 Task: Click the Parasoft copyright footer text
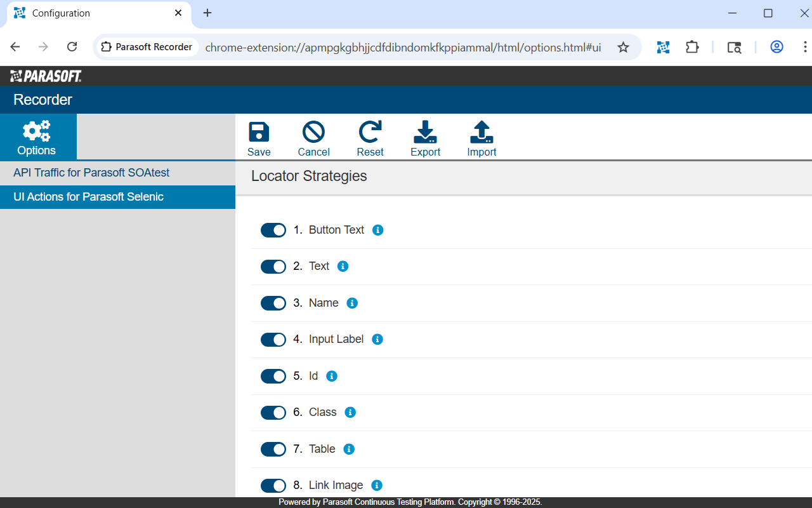coord(410,502)
